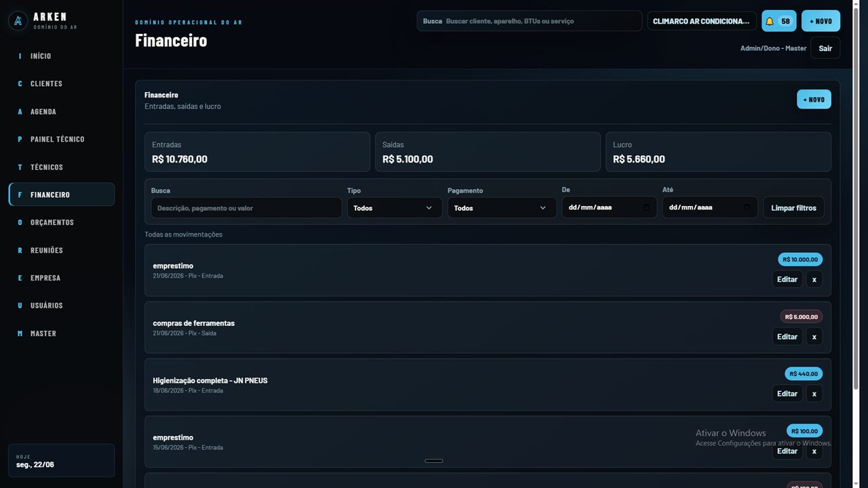The image size is (868, 488).
Task: Click the ARKEN logo icon
Action: pyautogui.click(x=18, y=21)
